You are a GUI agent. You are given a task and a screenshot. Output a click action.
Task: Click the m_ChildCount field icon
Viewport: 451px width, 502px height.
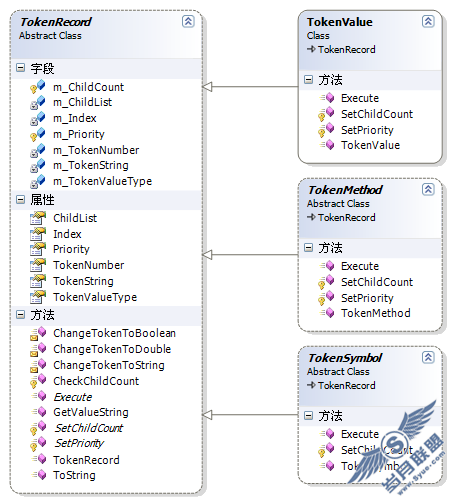(38, 87)
